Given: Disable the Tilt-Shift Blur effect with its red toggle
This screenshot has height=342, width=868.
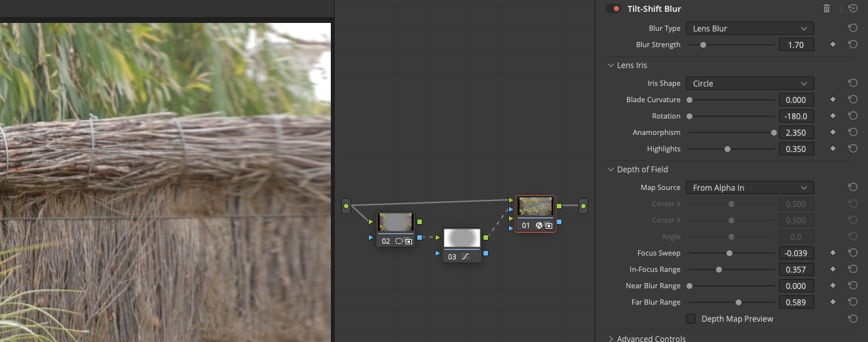Looking at the screenshot, I should (613, 9).
